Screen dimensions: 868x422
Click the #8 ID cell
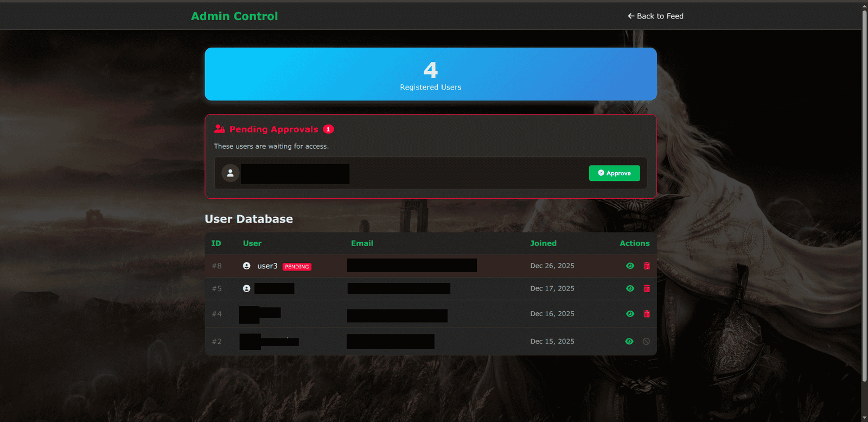pos(216,266)
